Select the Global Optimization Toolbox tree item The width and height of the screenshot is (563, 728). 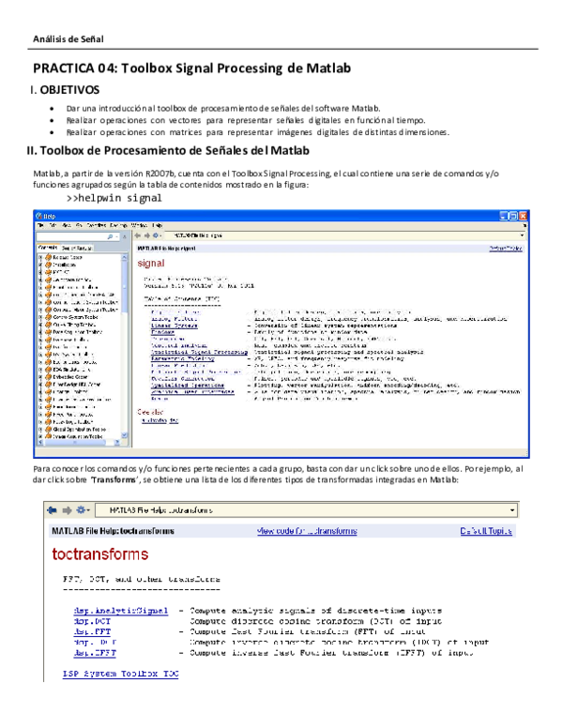point(79,430)
